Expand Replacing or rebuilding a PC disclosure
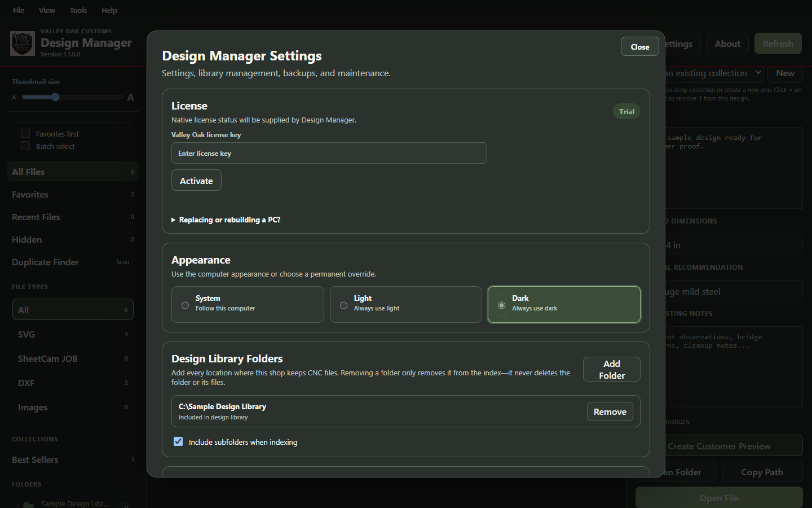This screenshot has width=812, height=508. pos(226,220)
